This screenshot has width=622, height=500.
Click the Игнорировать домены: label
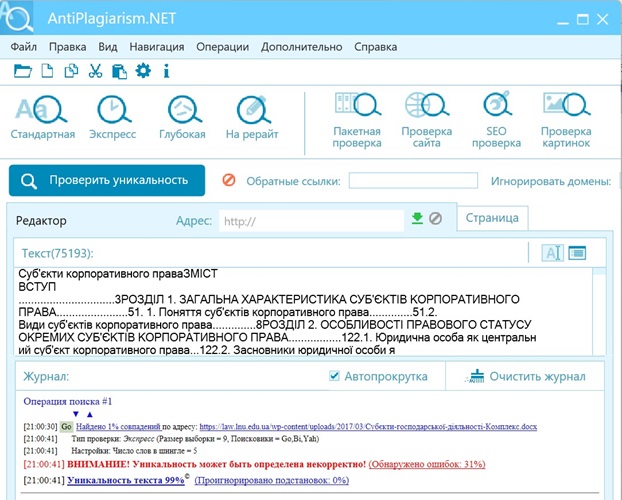coord(551,181)
